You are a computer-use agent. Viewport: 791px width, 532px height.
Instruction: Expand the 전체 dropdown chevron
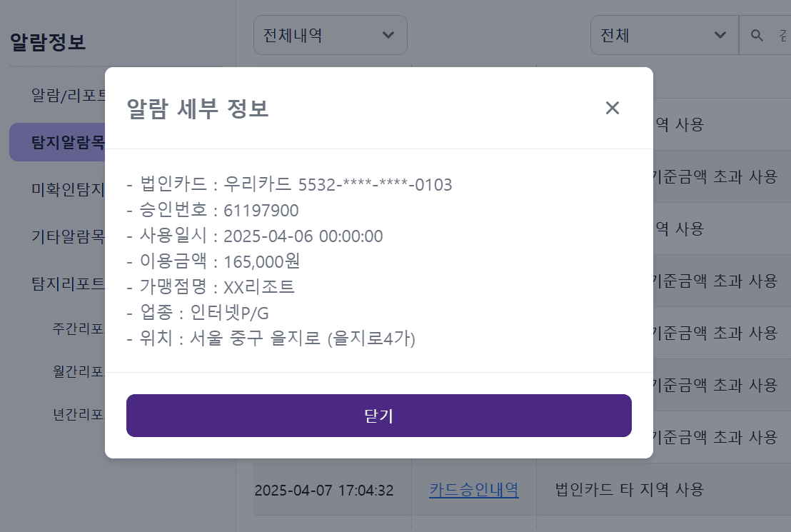721,34
